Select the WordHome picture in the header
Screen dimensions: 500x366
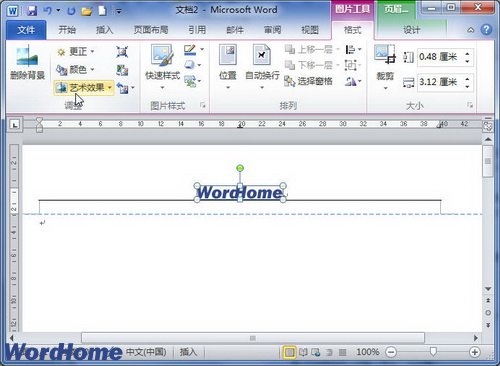(239, 193)
